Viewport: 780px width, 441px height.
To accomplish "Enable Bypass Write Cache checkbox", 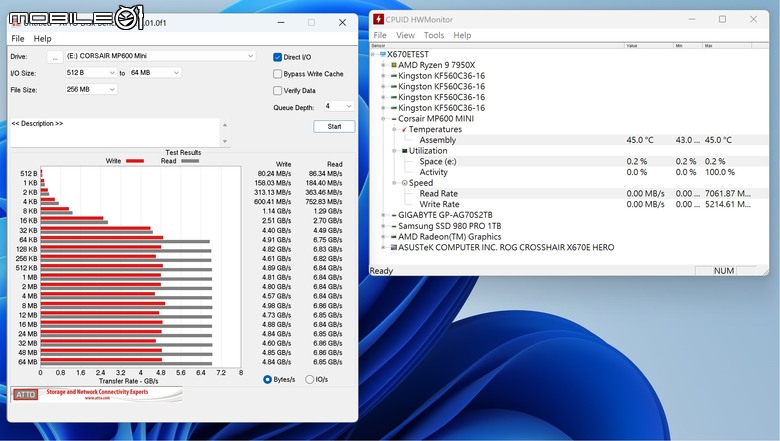I will click(278, 74).
